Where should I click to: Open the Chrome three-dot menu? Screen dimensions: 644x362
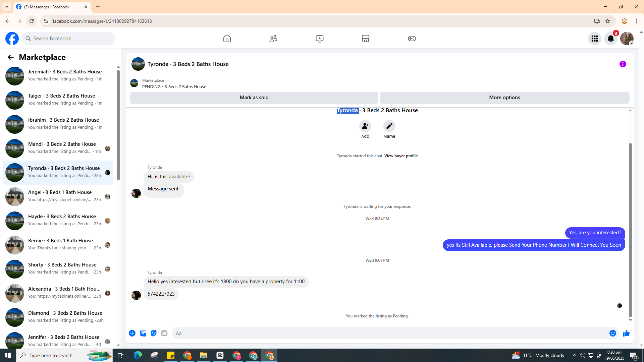pos(637,21)
